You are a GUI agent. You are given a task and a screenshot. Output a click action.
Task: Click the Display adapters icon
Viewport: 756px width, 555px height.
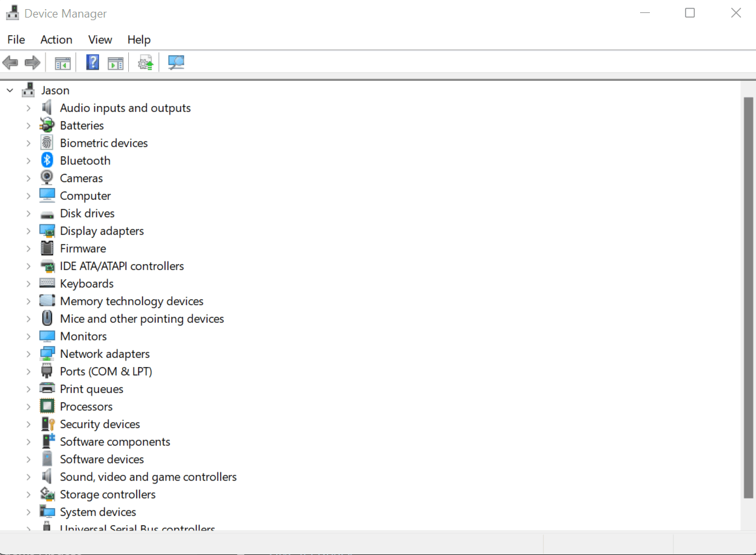click(47, 231)
